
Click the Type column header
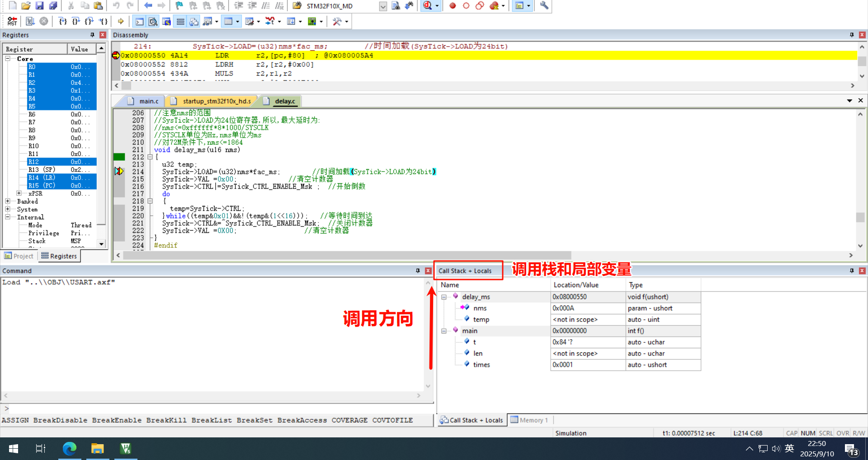[x=663, y=285]
